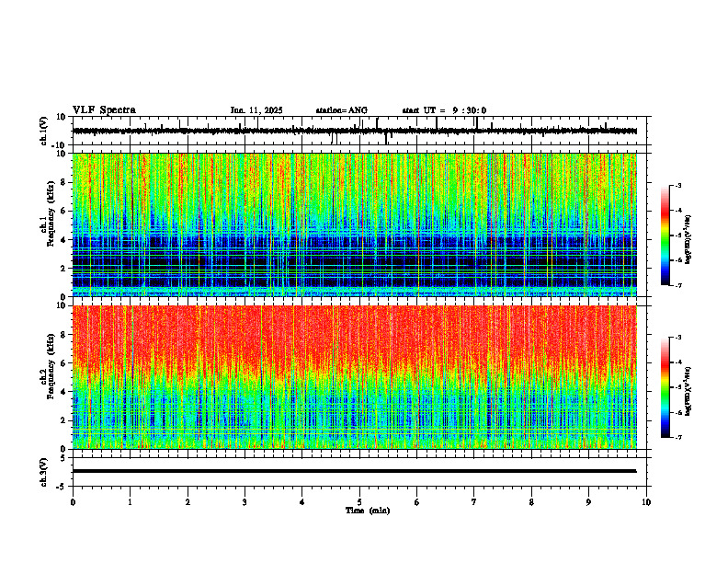The height and width of the screenshot is (563, 728).
Task: Click time axis tick label "2"
Action: coord(188,502)
